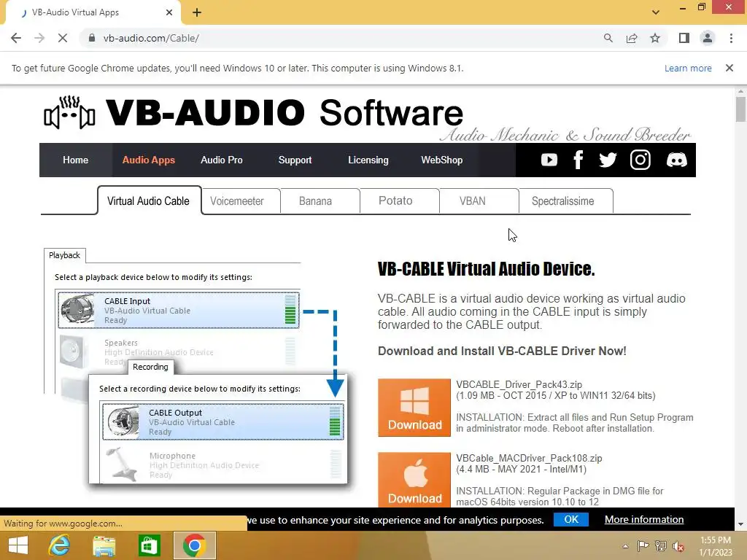Open Chrome three-dot menu

click(731, 38)
